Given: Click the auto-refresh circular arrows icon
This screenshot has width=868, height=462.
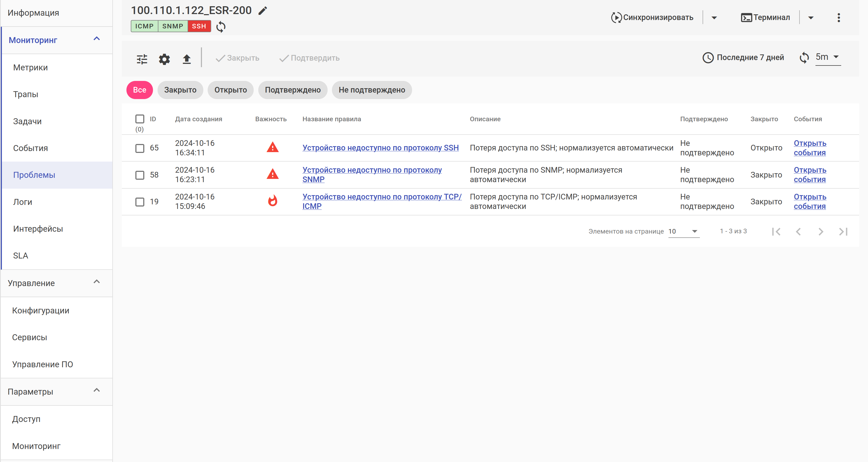Looking at the screenshot, I should point(804,58).
